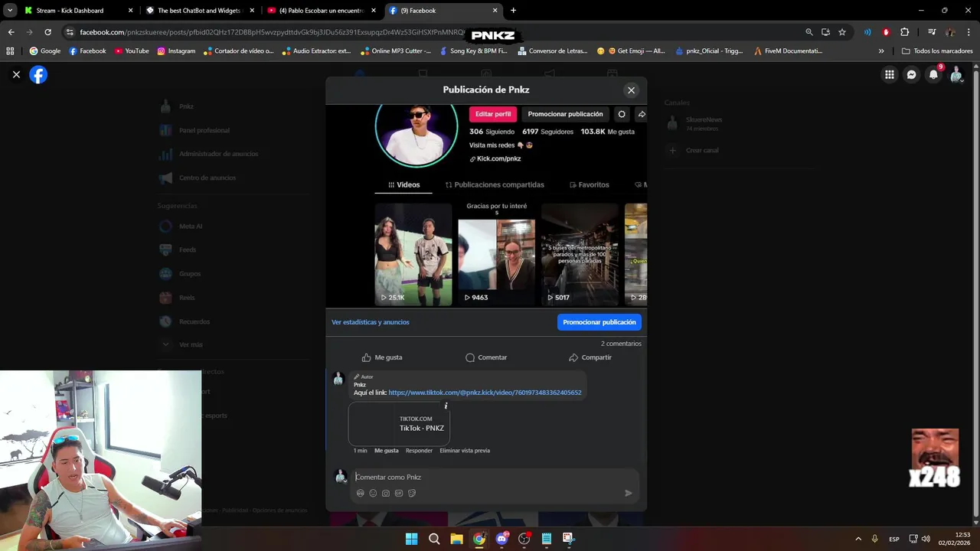Open the Google bookmark
Screen dimensions: 980x551
click(x=44, y=51)
